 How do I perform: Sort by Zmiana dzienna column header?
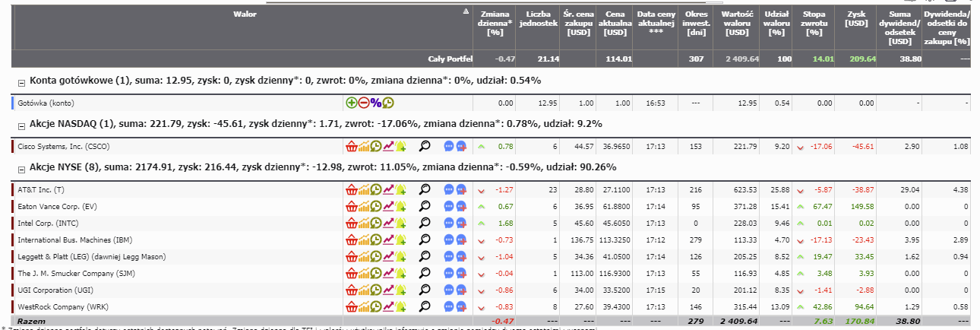coord(495,24)
